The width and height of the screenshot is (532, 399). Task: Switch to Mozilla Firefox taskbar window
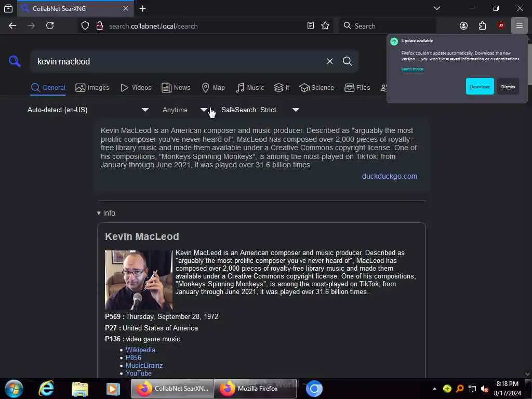click(x=255, y=389)
